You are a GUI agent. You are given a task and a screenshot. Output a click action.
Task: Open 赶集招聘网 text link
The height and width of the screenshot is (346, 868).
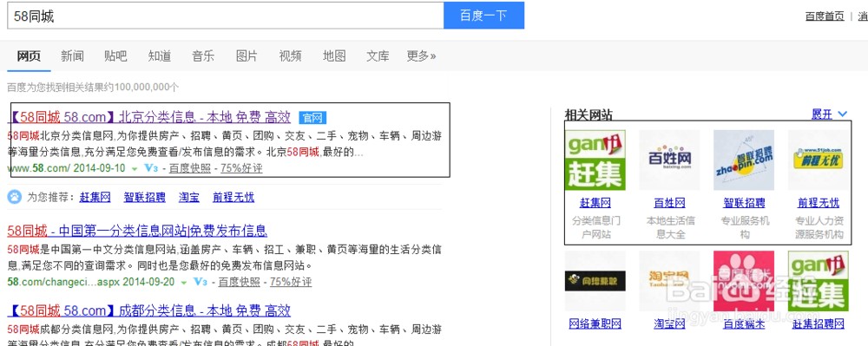[x=818, y=324]
